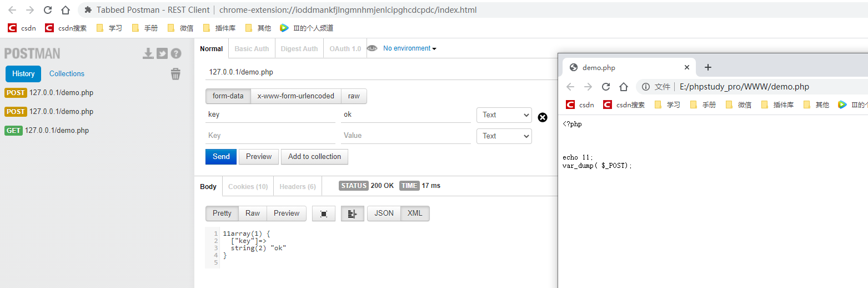The image size is (868, 288).
Task: Click the empty Key input field
Action: [270, 136]
